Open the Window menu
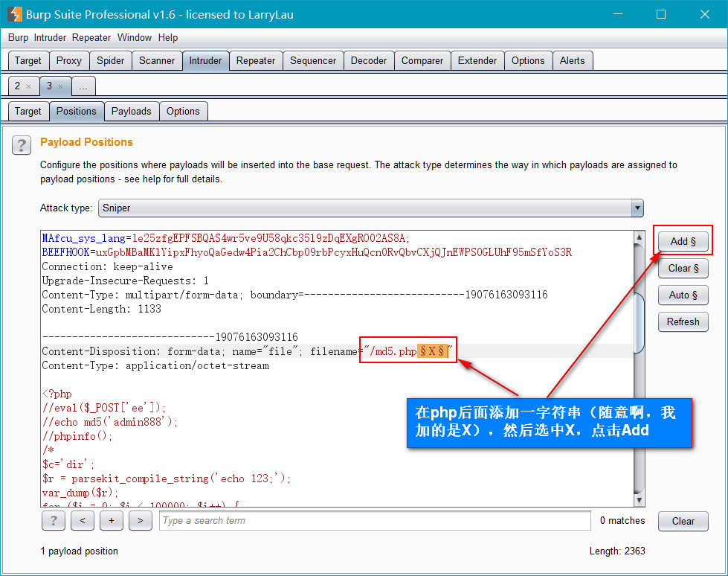Viewport: 728px width, 576px height. click(135, 38)
